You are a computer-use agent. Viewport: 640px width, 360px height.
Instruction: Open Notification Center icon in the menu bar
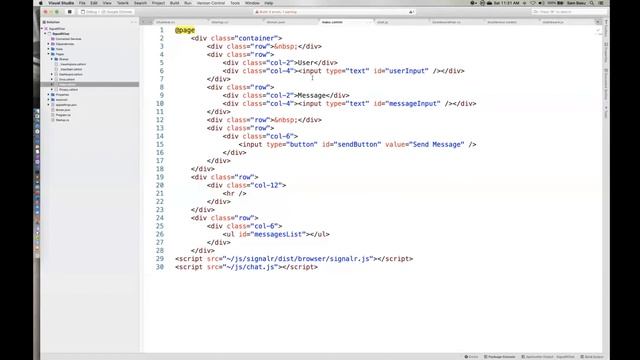click(x=601, y=3)
